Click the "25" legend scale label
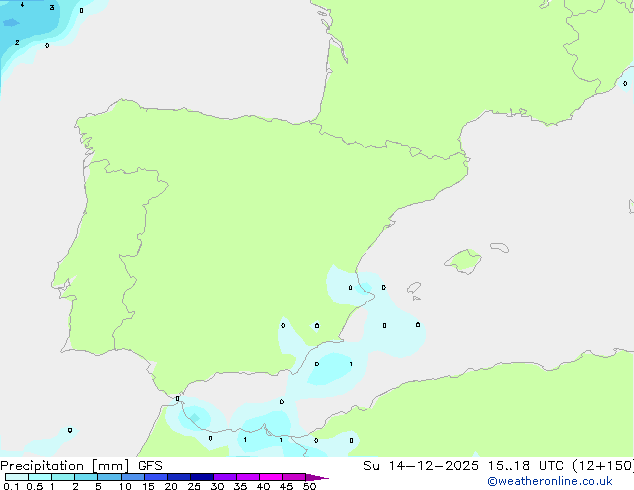The width and height of the screenshot is (634, 490). coord(194,486)
